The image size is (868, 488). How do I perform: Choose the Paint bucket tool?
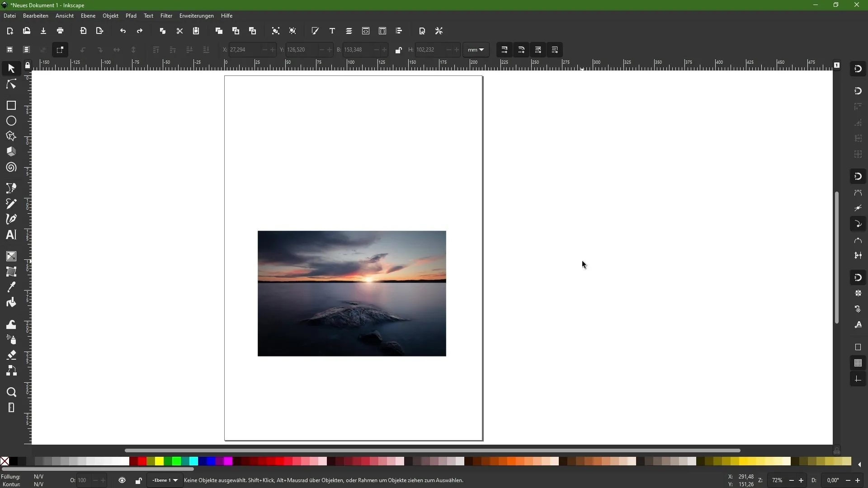pyautogui.click(x=11, y=303)
